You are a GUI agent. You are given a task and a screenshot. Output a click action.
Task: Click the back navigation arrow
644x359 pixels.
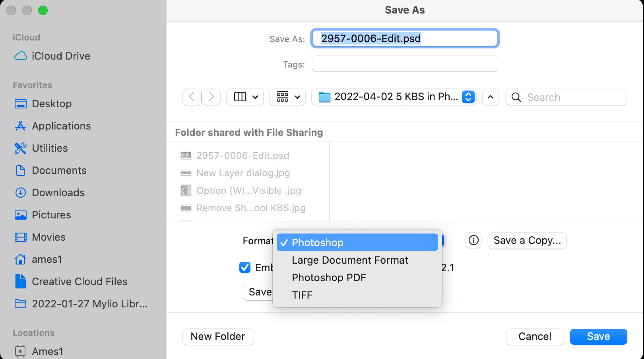click(x=192, y=97)
